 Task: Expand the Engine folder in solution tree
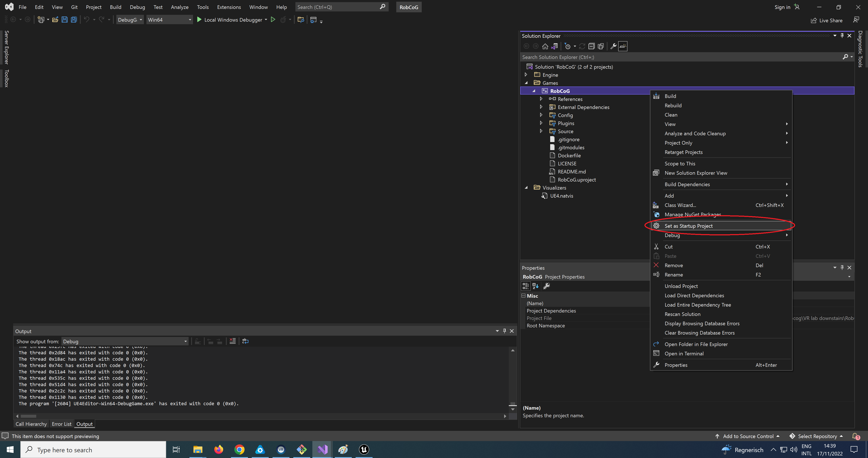[x=526, y=75]
